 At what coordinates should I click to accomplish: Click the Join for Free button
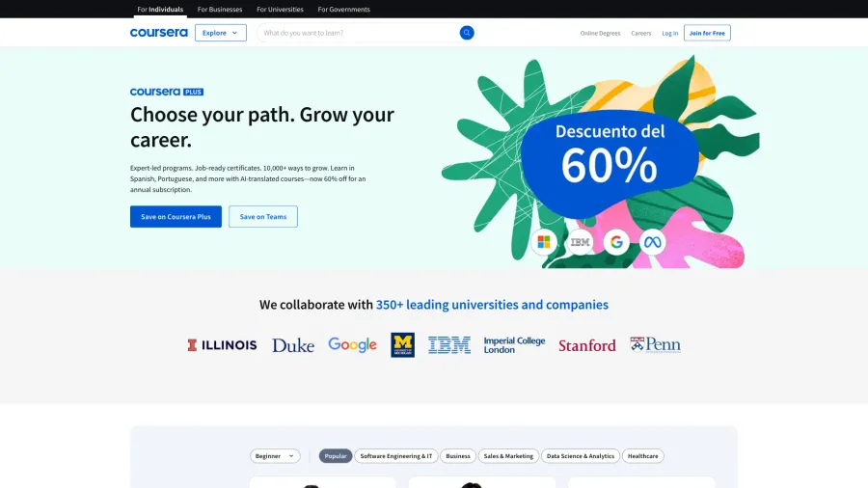pyautogui.click(x=707, y=33)
